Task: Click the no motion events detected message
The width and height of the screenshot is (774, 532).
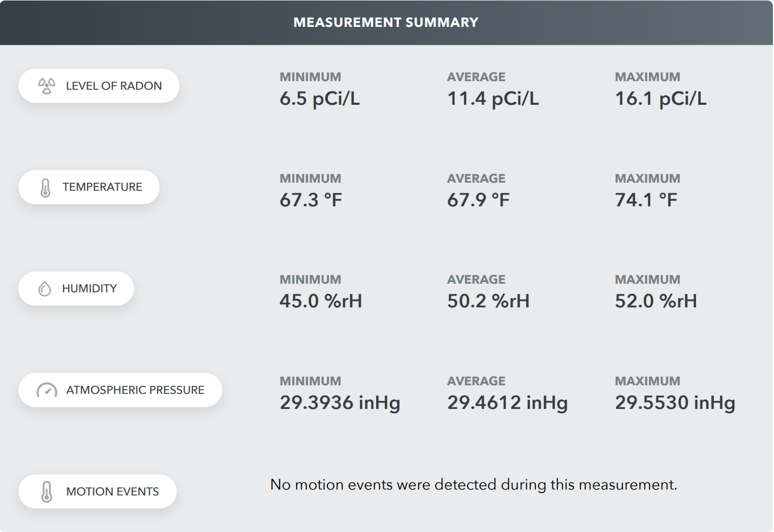Action: 474,485
